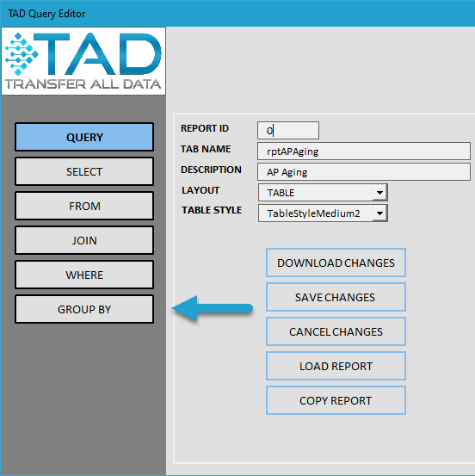Go to the JOIN section
Screen dimensions: 475x476
tap(84, 240)
